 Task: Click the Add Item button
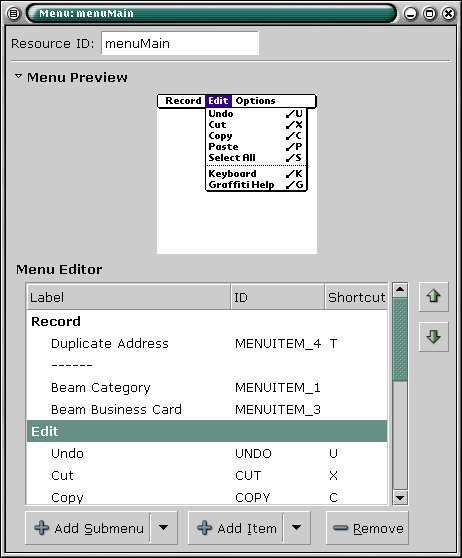click(236, 528)
